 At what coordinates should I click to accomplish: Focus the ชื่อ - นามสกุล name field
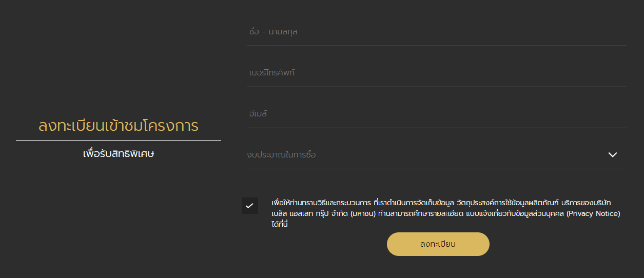tap(437, 32)
